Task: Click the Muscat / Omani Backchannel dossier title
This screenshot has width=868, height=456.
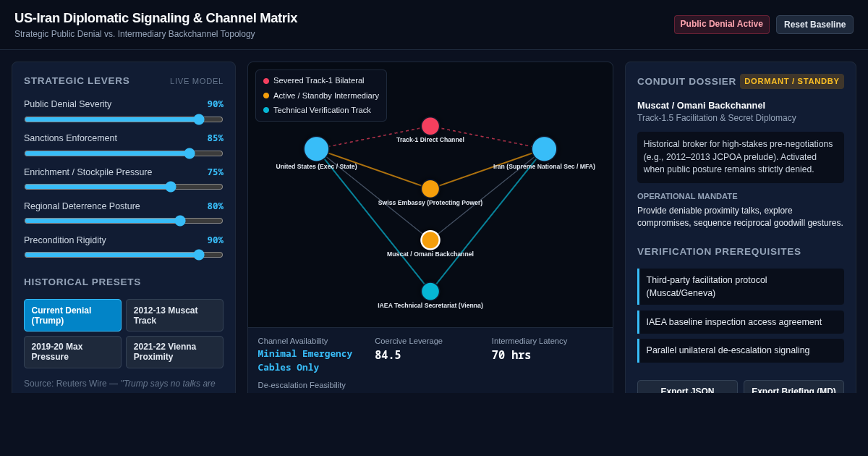Action: click(x=701, y=106)
